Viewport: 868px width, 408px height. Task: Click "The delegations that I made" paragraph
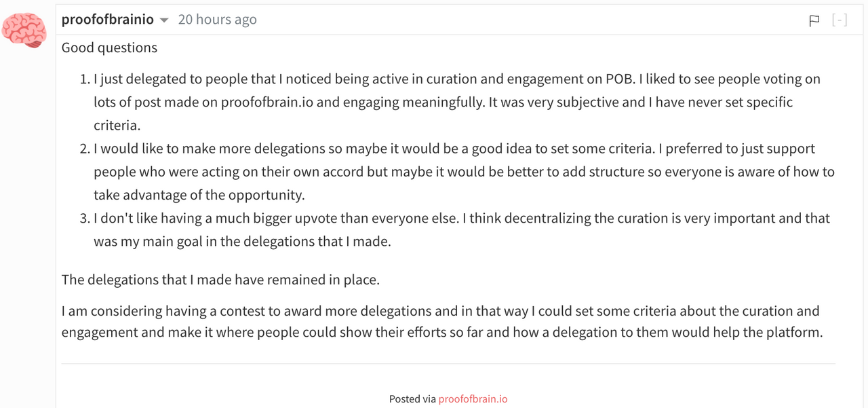(x=220, y=280)
